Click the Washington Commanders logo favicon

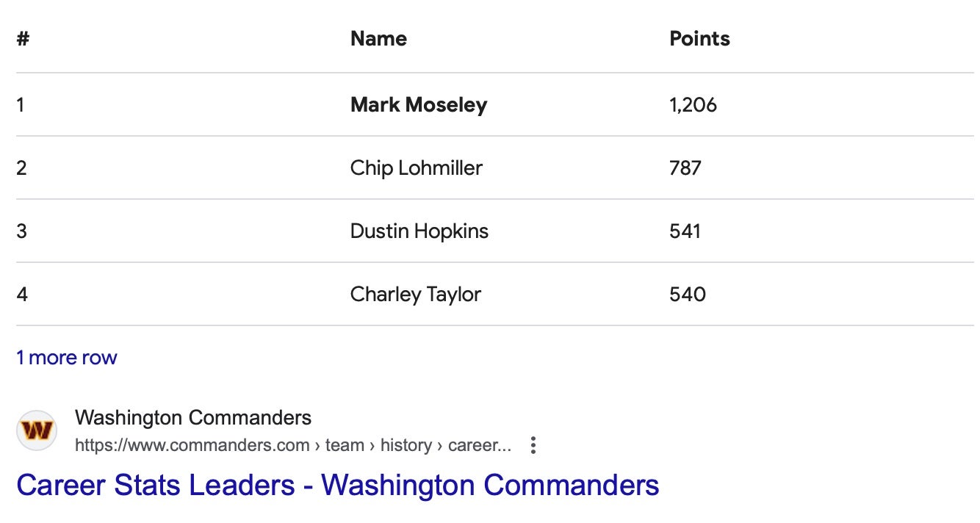(37, 430)
